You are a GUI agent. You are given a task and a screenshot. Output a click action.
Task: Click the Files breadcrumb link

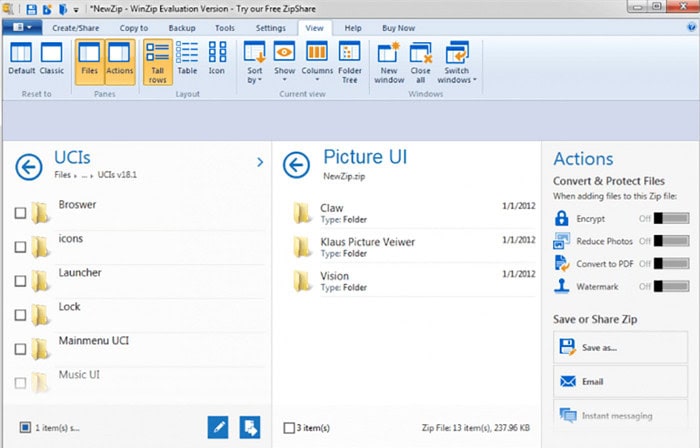(62, 175)
